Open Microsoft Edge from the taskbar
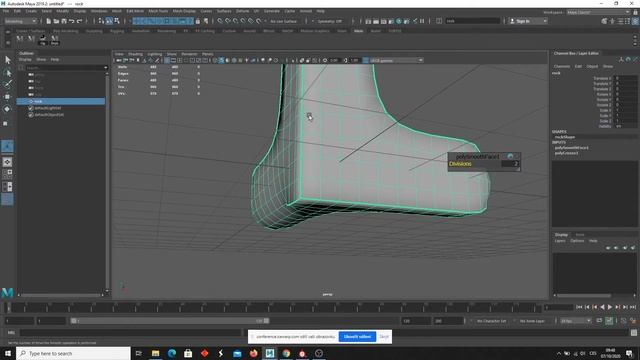 coord(172,353)
